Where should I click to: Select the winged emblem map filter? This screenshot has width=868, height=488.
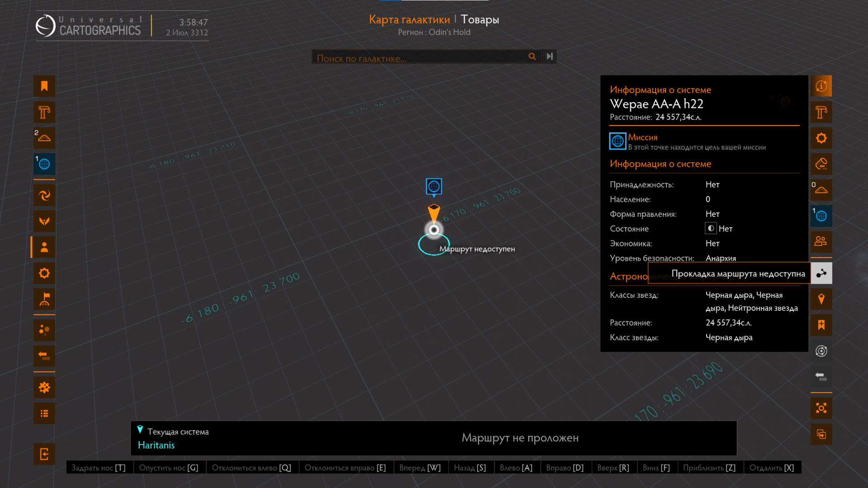pos(44,221)
